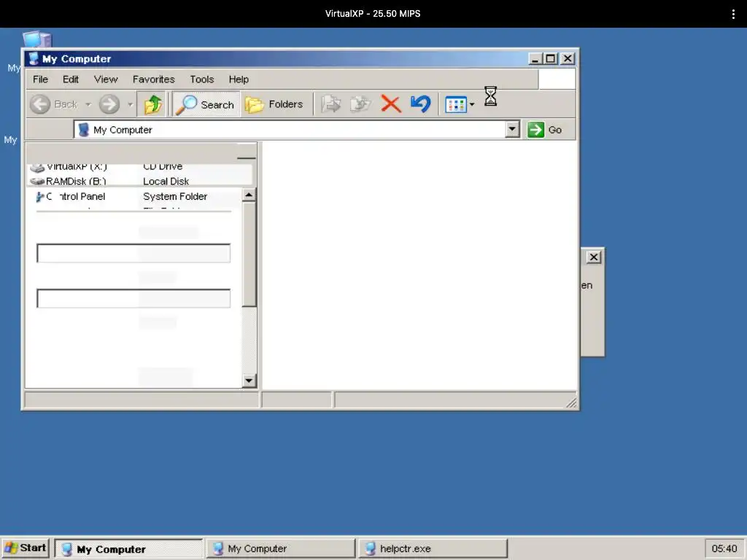The height and width of the screenshot is (560, 747).
Task: Open the Search pane
Action: coord(205,104)
